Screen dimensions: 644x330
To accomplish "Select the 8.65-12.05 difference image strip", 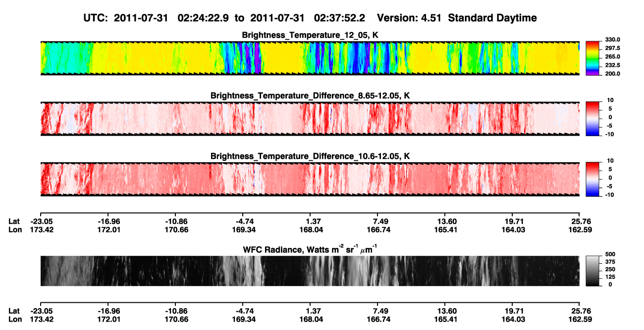I will click(x=310, y=119).
